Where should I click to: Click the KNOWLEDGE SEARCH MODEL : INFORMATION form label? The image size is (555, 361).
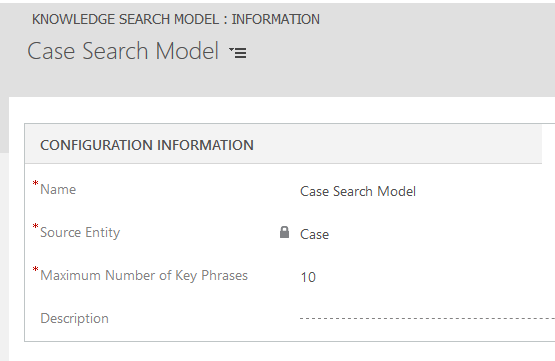coord(176,19)
